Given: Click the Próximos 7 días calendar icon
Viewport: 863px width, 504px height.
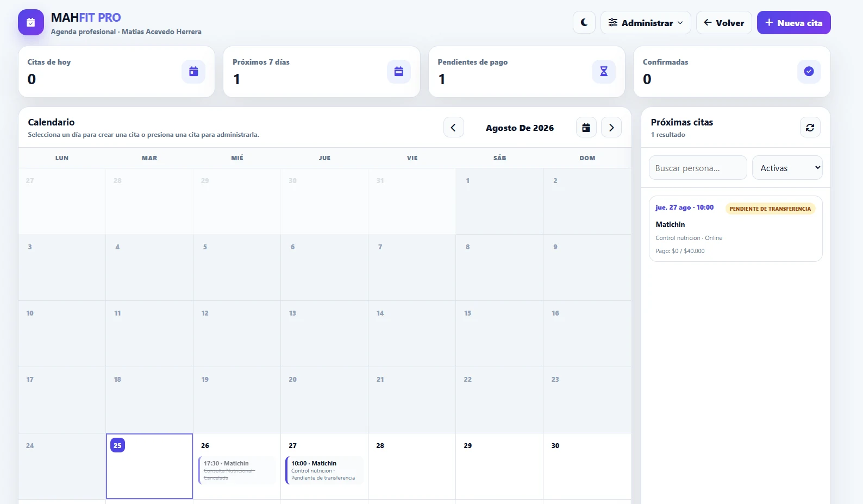Looking at the screenshot, I should coord(399,72).
